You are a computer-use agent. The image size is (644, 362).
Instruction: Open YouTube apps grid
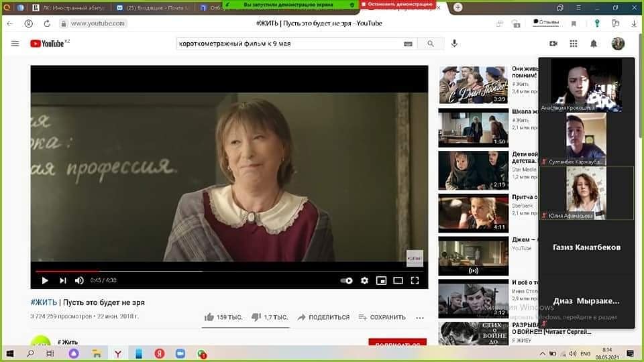[574, 44]
